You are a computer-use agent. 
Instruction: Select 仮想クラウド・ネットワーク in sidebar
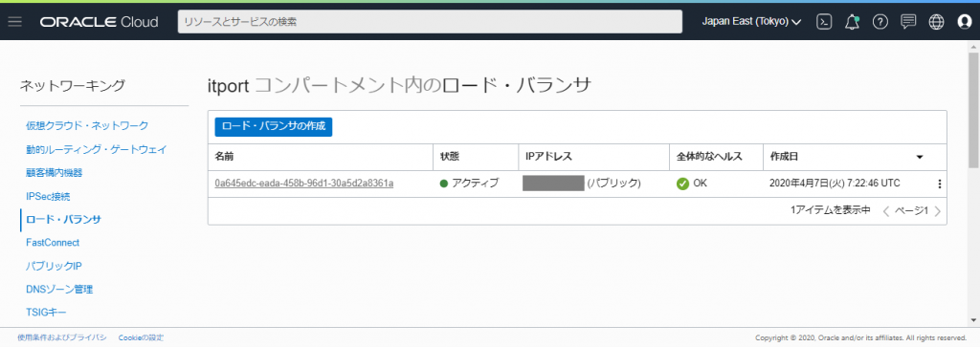click(x=87, y=125)
